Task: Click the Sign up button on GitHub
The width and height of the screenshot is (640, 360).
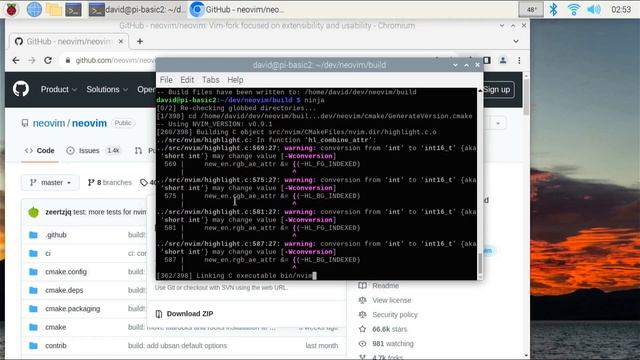Action: pos(498,89)
